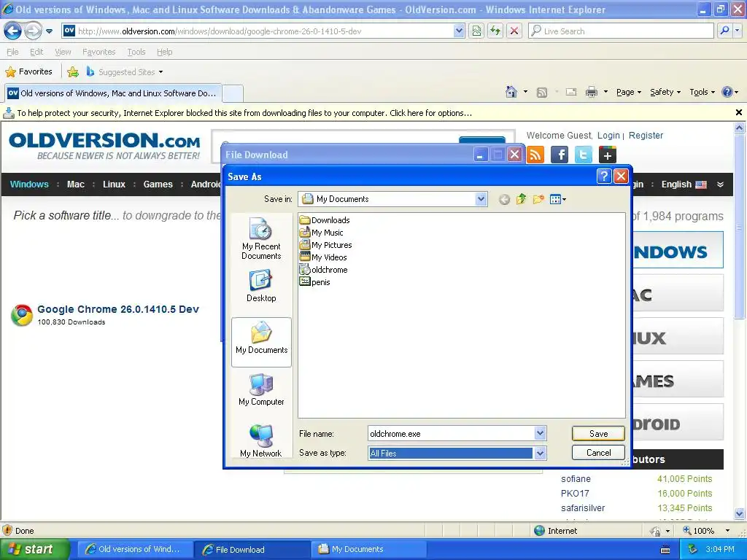The height and width of the screenshot is (560, 747).
Task: Click the IE Forward navigation button
Action: click(33, 31)
